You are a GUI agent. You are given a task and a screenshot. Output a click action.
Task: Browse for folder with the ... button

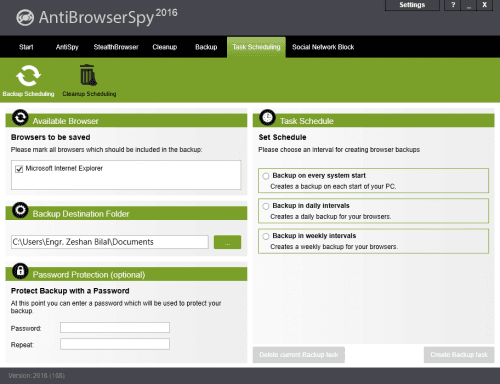227,242
